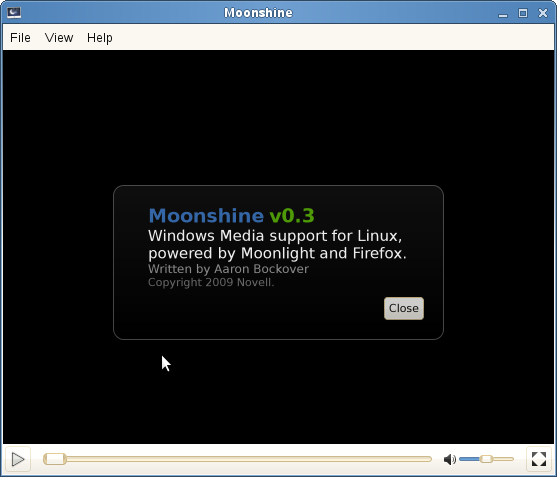The height and width of the screenshot is (477, 557).
Task: Start playback with the play button
Action: coord(18,459)
